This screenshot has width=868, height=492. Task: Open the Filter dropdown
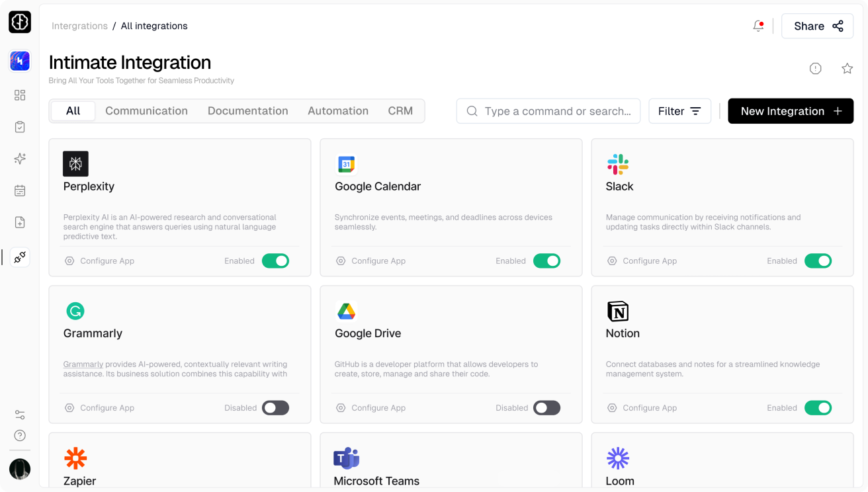pos(679,110)
